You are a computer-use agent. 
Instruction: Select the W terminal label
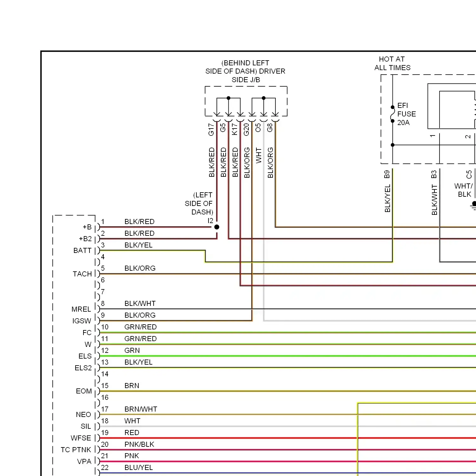tap(88, 345)
